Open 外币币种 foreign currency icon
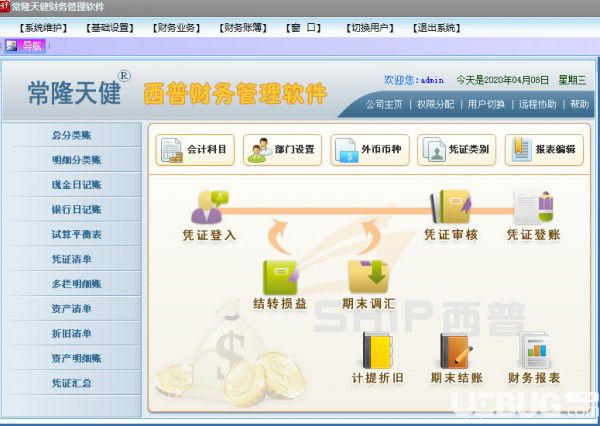Screen dimensions: 600x426 tap(370, 150)
